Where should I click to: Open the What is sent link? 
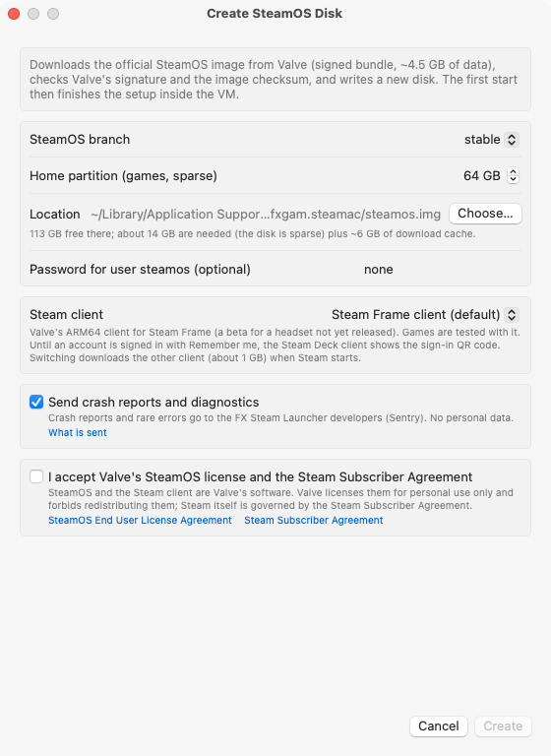[77, 432]
